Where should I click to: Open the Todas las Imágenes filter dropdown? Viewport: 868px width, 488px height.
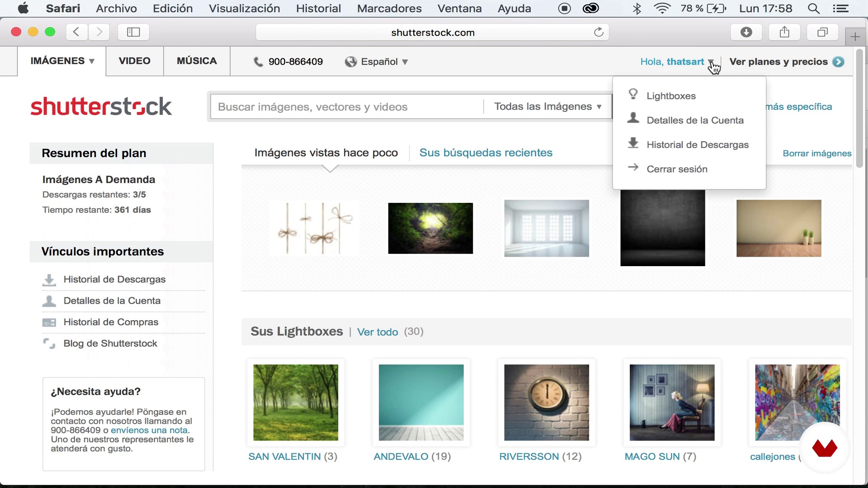547,107
